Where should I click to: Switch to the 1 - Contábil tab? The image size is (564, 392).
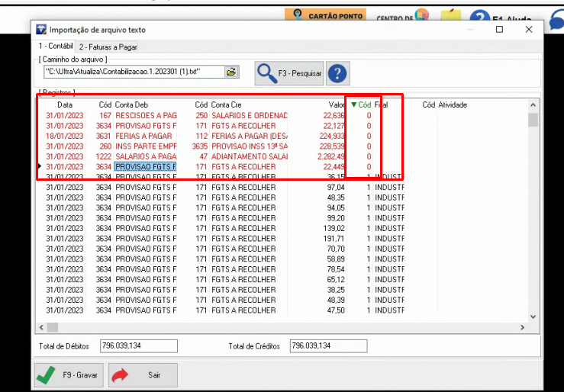point(56,47)
